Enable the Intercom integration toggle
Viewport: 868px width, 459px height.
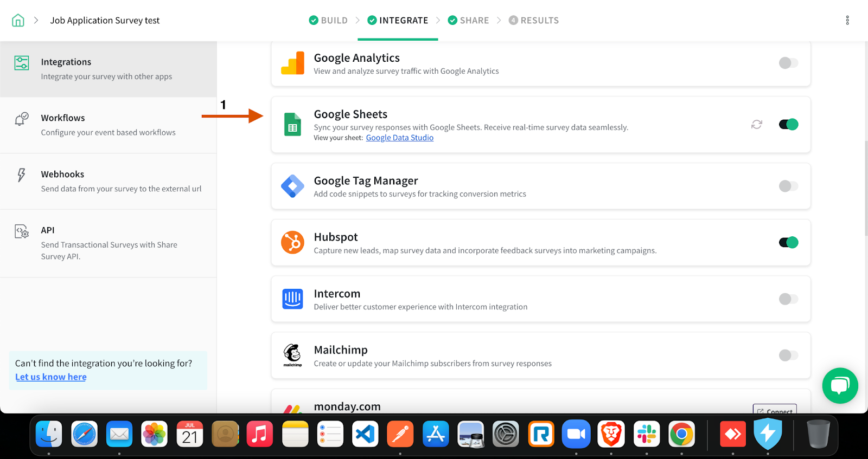click(x=788, y=299)
